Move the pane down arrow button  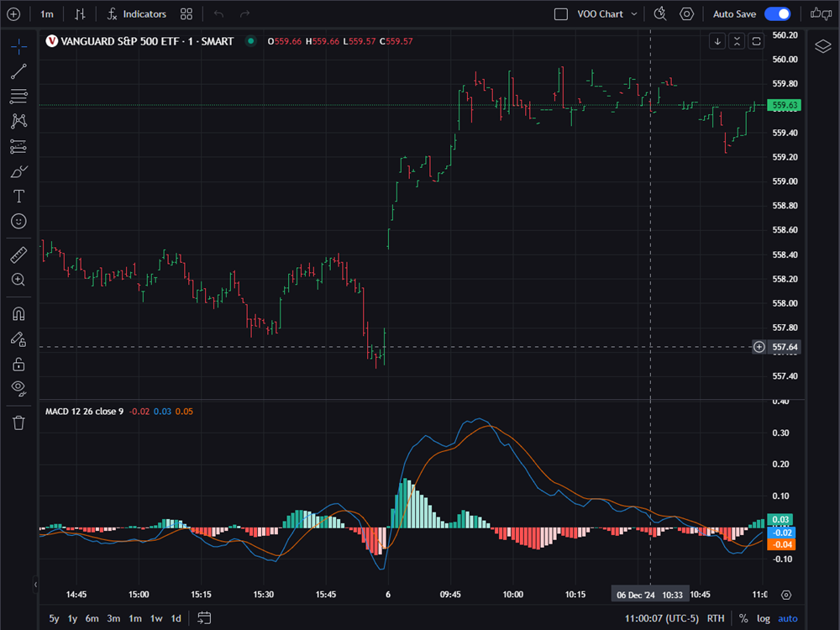717,41
